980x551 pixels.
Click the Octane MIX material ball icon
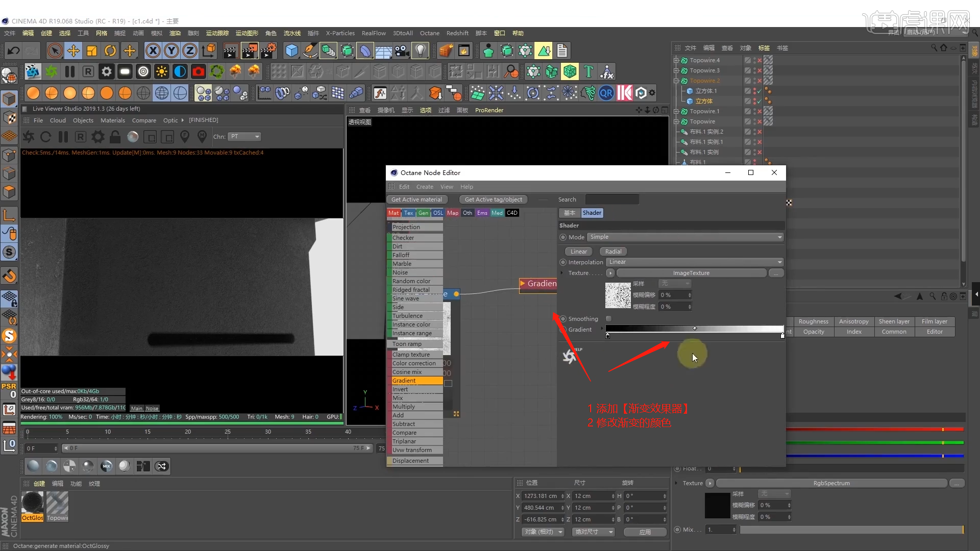(x=106, y=466)
